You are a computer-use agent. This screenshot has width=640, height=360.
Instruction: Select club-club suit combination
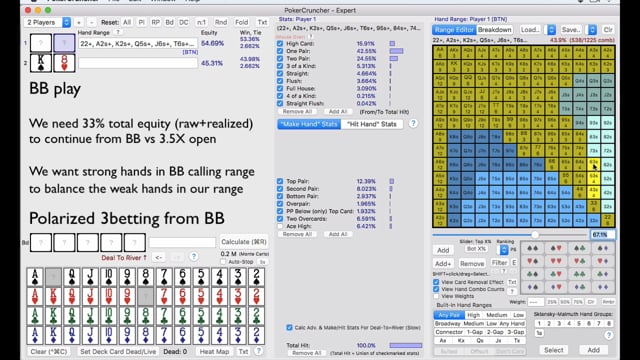pyautogui.click(x=579, y=274)
